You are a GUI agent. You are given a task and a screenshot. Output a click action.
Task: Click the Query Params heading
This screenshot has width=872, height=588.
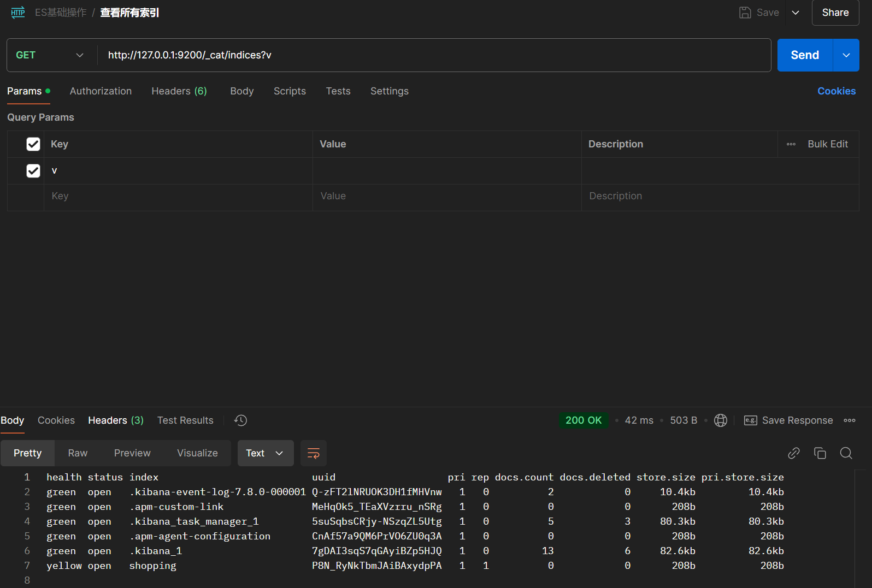pos(40,117)
